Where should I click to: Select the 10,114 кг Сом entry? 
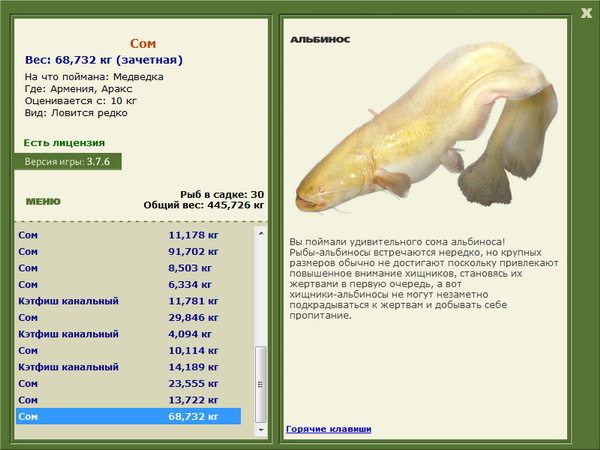(x=129, y=351)
